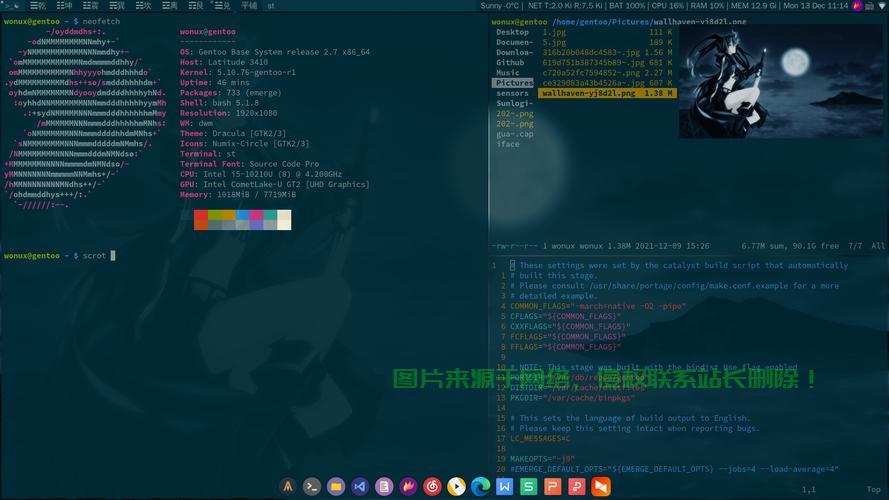Click the 'scrot' command prompt line
889x500 pixels.
pos(60,256)
